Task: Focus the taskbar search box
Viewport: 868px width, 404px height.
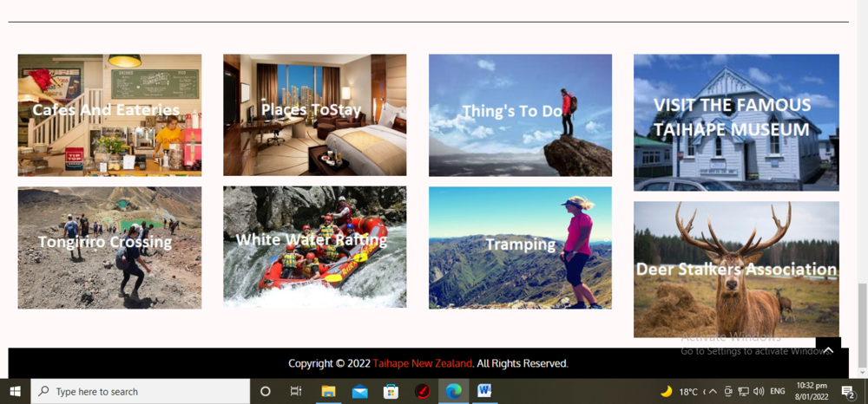Action: 140,391
